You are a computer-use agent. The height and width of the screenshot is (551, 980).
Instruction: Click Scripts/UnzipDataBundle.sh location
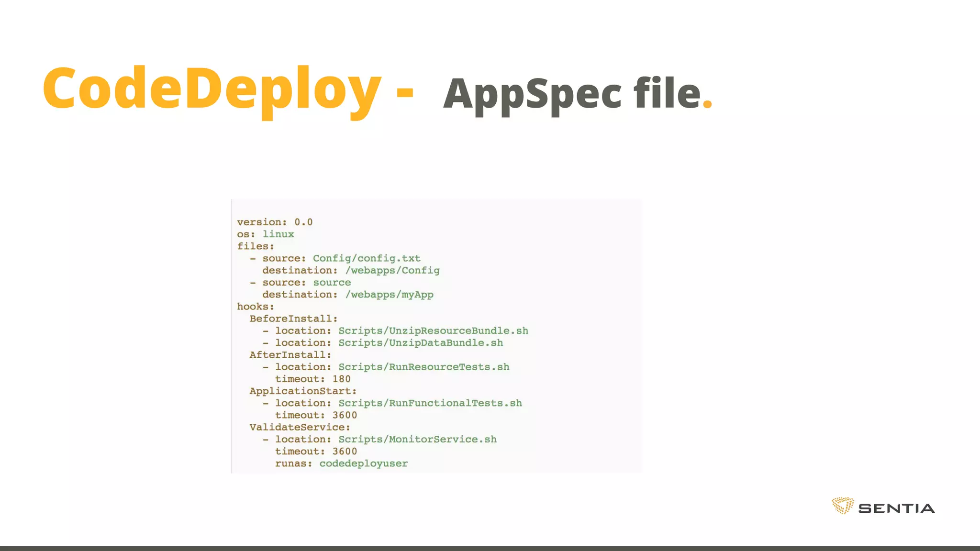pos(421,343)
